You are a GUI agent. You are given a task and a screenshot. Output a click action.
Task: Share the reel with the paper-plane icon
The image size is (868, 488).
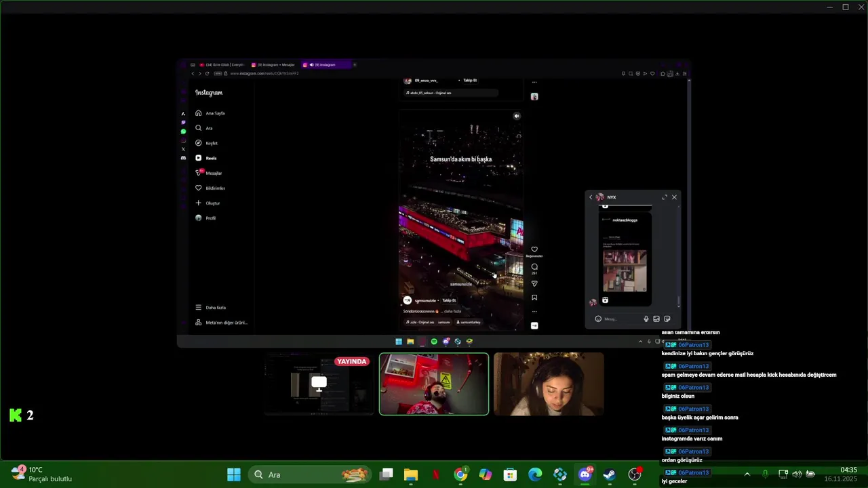tap(534, 283)
